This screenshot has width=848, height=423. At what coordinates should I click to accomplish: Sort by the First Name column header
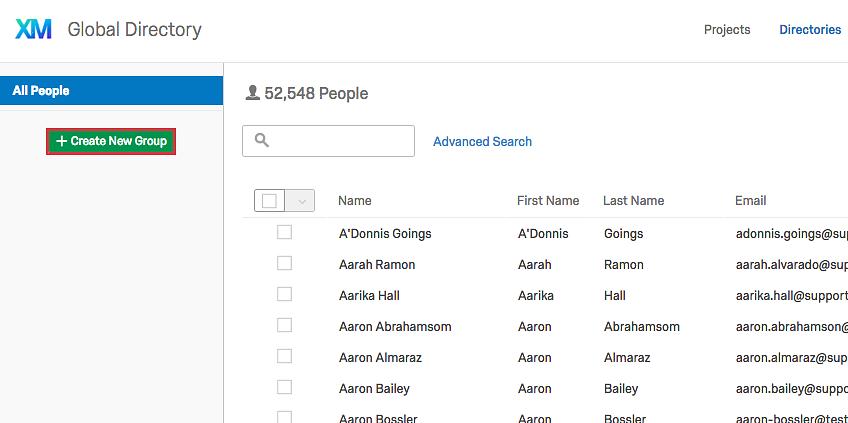click(x=547, y=201)
